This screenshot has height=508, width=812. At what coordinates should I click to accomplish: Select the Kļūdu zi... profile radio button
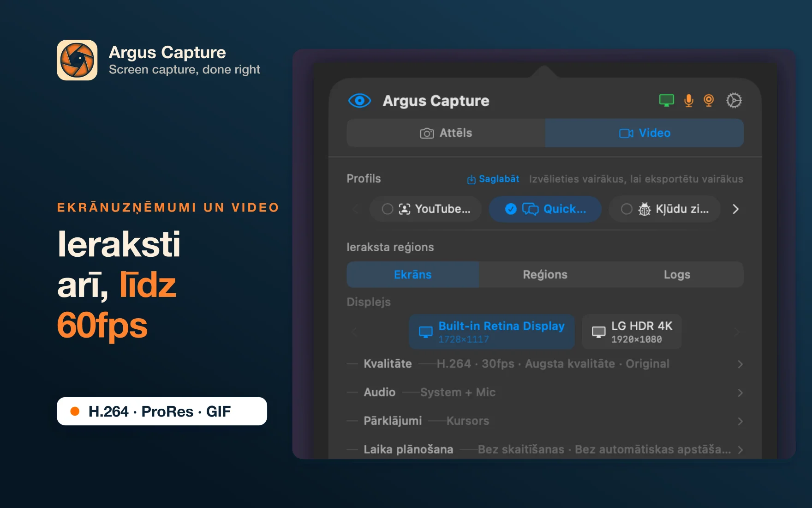627,209
